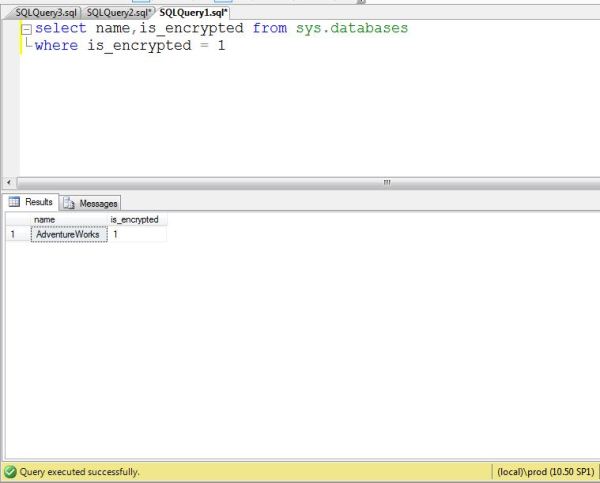Select the SQLQuery1.sql tab
The height and width of the screenshot is (483, 600).
194,12
